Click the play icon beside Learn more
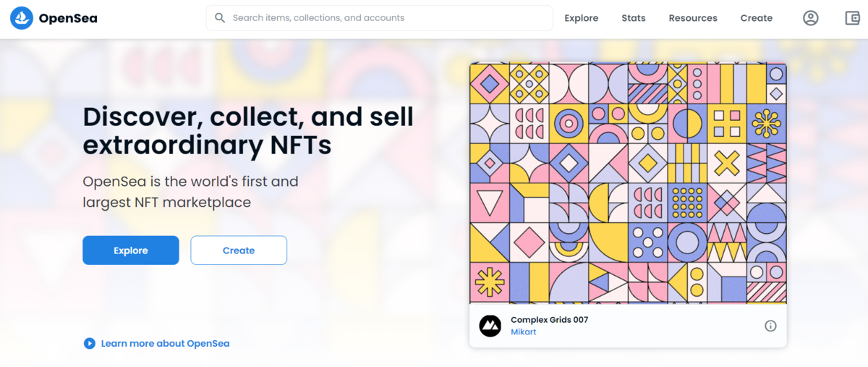The height and width of the screenshot is (367, 868). tap(90, 343)
